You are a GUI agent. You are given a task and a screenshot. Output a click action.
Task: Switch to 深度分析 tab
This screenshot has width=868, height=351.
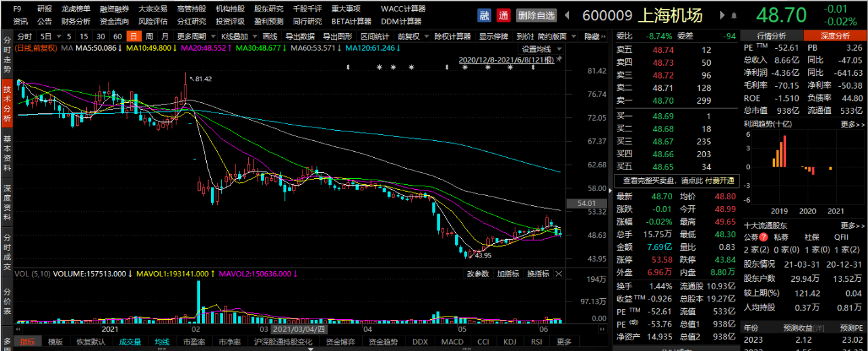click(835, 36)
